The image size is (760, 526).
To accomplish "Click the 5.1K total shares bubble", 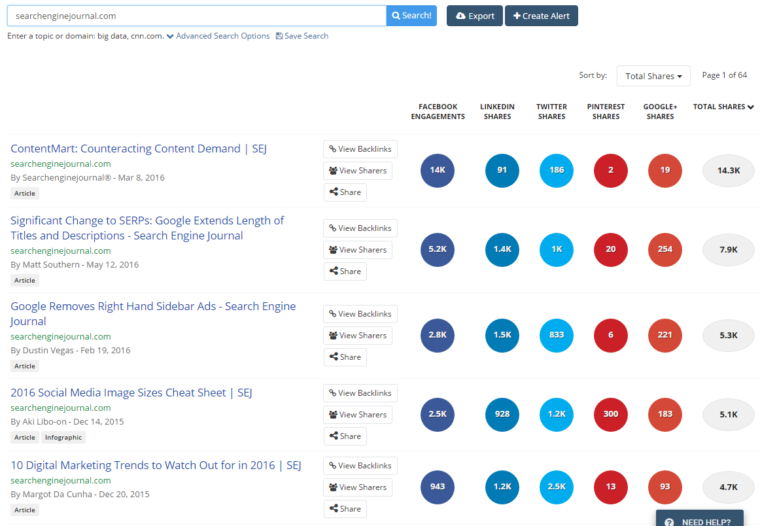I will (728, 414).
